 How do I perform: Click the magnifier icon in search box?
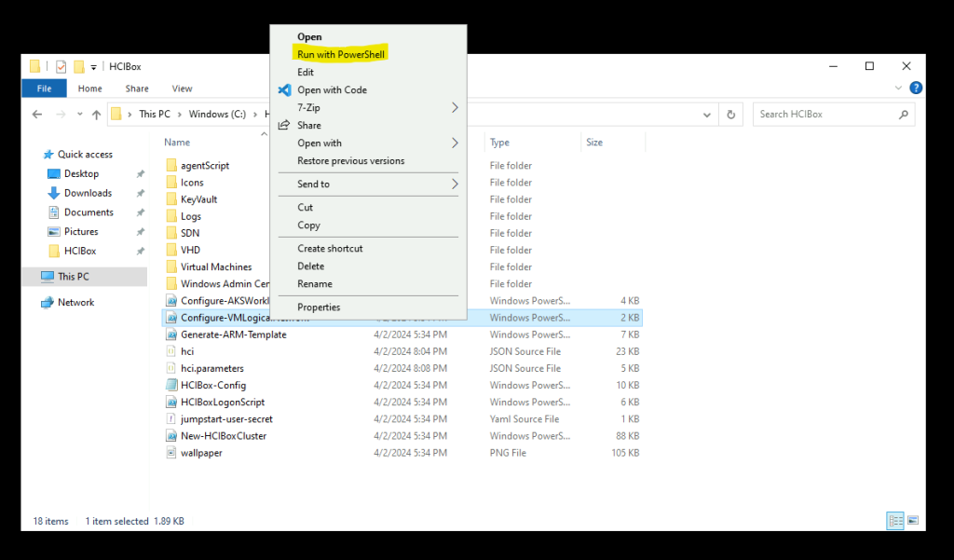tap(904, 115)
